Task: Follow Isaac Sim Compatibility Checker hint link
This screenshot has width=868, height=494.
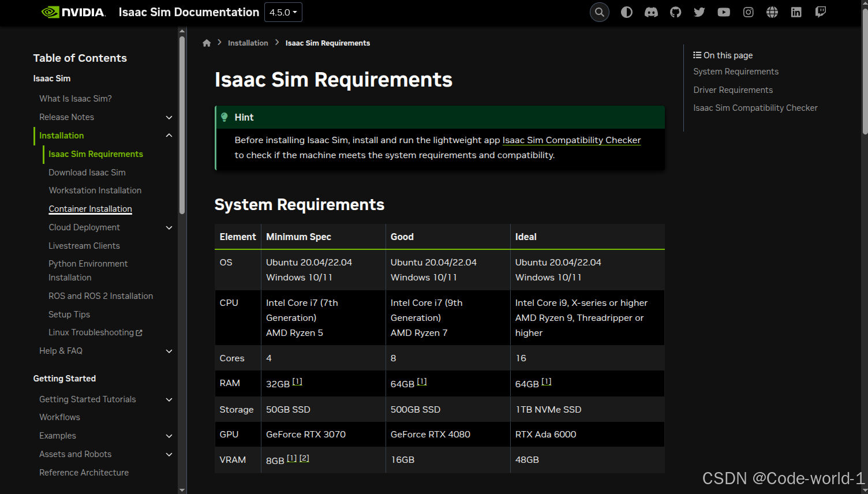Action: [x=571, y=140]
